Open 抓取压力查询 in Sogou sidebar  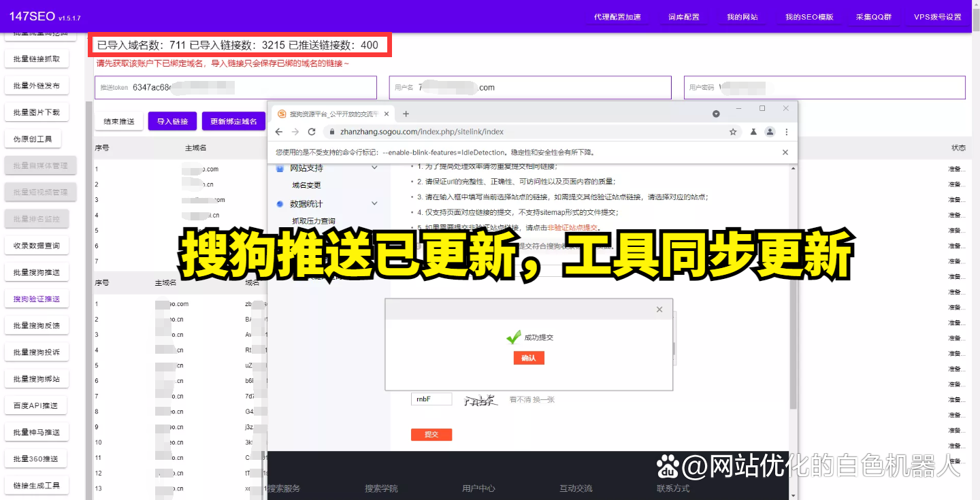click(314, 221)
